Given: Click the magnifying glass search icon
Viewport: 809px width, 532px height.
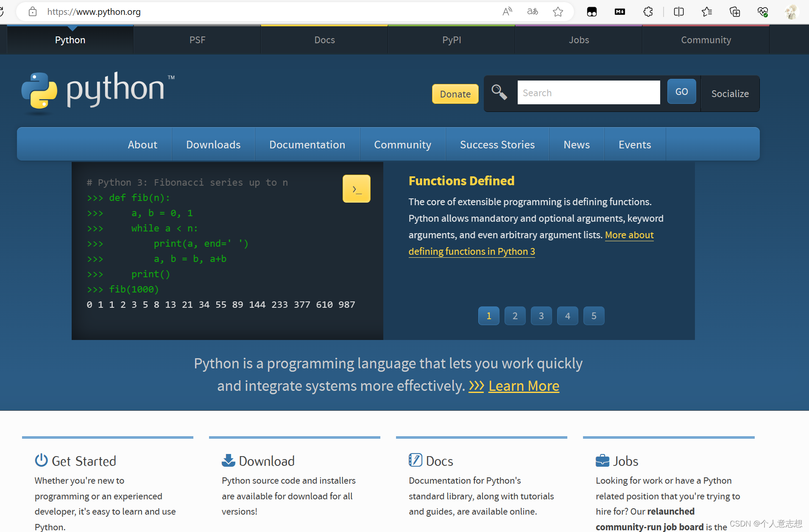Looking at the screenshot, I should pos(499,92).
